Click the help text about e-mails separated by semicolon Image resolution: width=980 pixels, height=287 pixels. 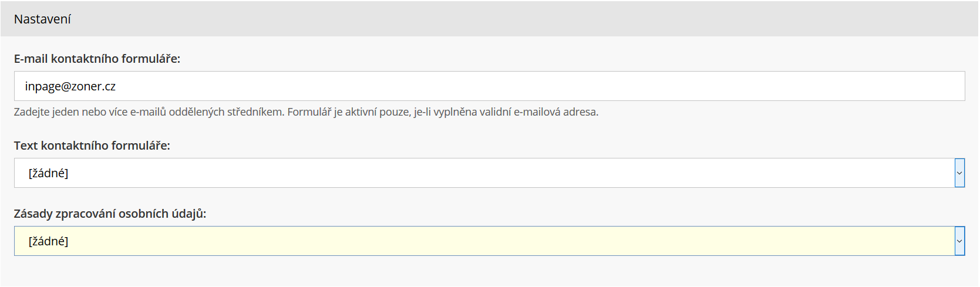point(306,112)
